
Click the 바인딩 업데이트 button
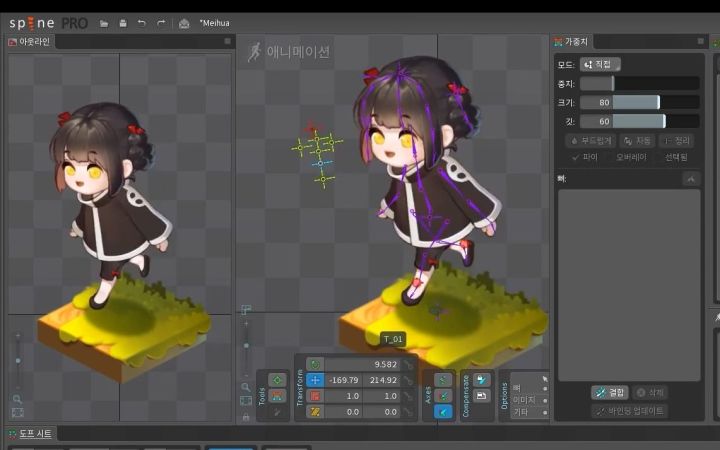click(x=630, y=411)
